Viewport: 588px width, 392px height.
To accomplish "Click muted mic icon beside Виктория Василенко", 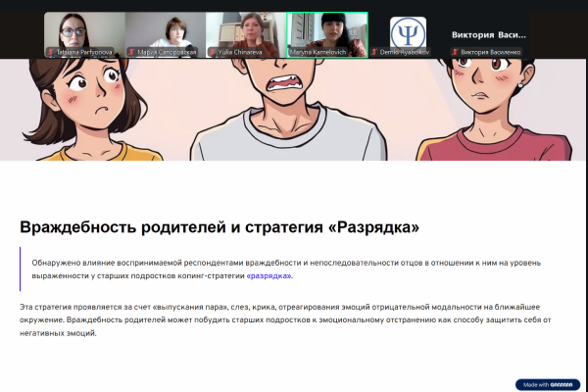I will (455, 52).
